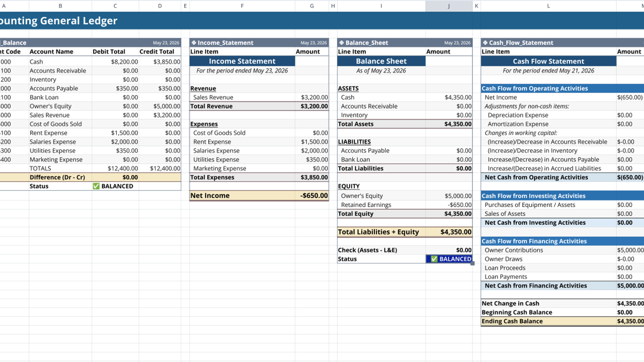
Task: Click the Cash debit total $8,200.00
Action: pos(115,62)
